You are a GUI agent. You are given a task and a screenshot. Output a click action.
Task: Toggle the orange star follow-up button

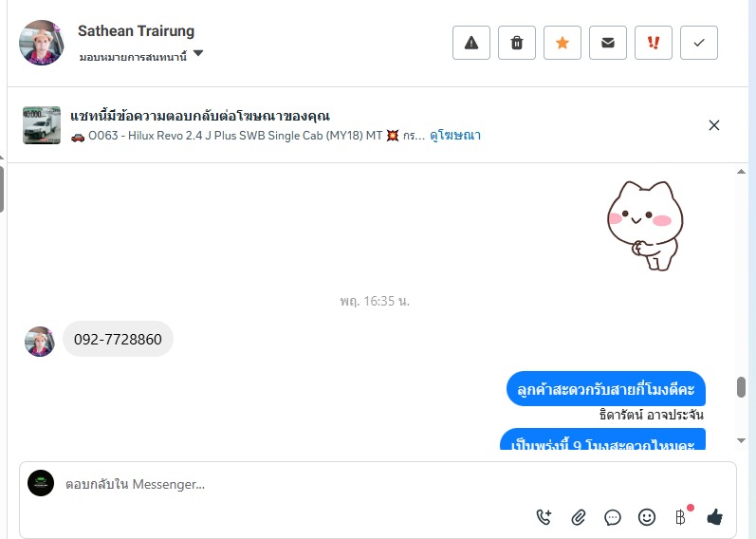[x=562, y=43]
